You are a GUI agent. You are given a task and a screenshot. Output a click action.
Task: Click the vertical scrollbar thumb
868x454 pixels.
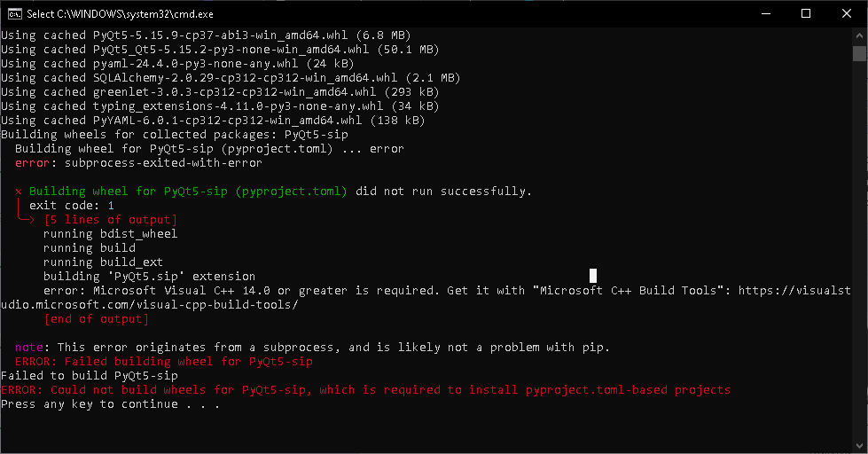[859, 53]
